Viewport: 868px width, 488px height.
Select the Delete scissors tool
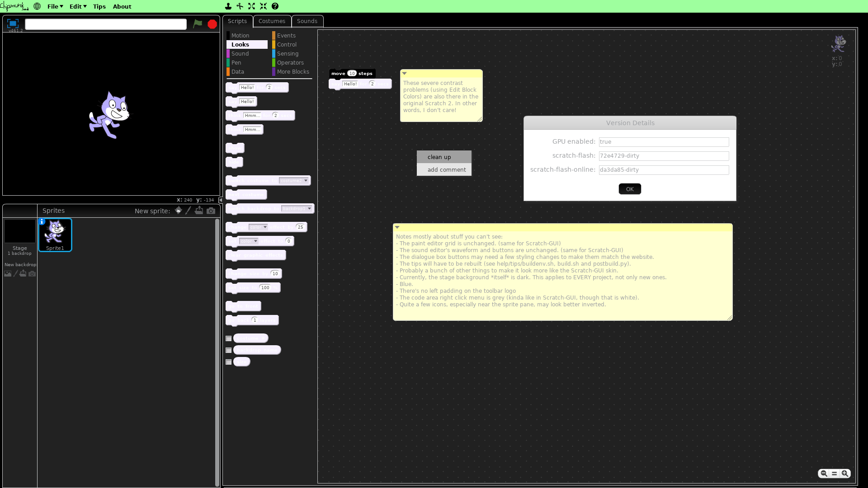pos(240,6)
